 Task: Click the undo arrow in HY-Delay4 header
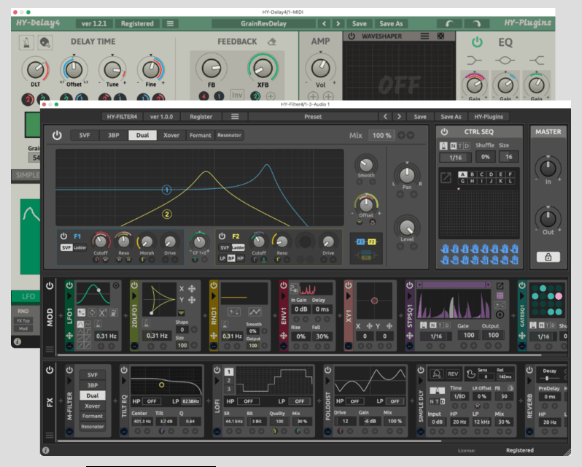click(449, 23)
